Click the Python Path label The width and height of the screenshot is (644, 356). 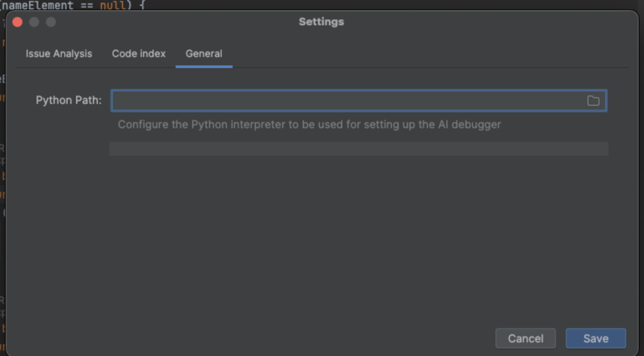coord(69,100)
